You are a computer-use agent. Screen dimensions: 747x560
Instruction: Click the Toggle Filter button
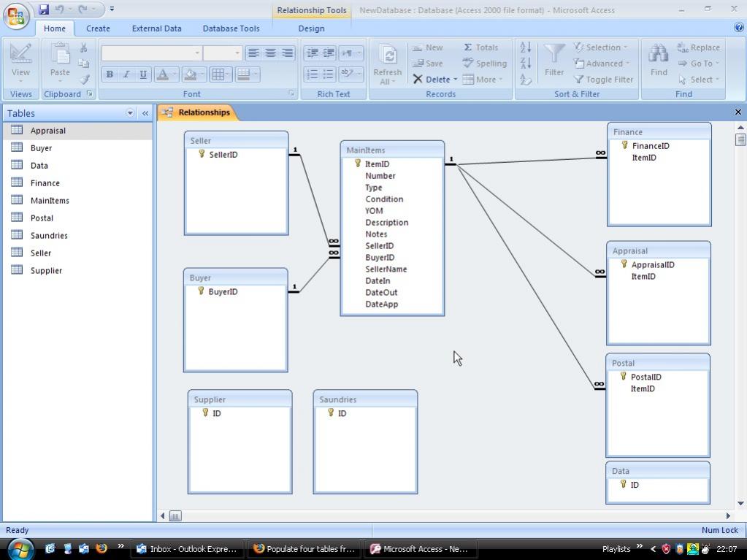tap(604, 80)
